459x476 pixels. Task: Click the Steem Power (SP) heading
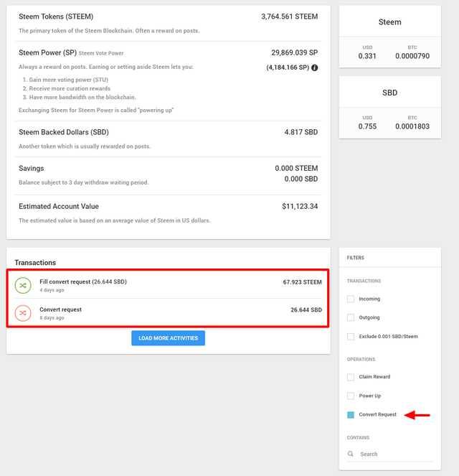pyautogui.click(x=47, y=53)
